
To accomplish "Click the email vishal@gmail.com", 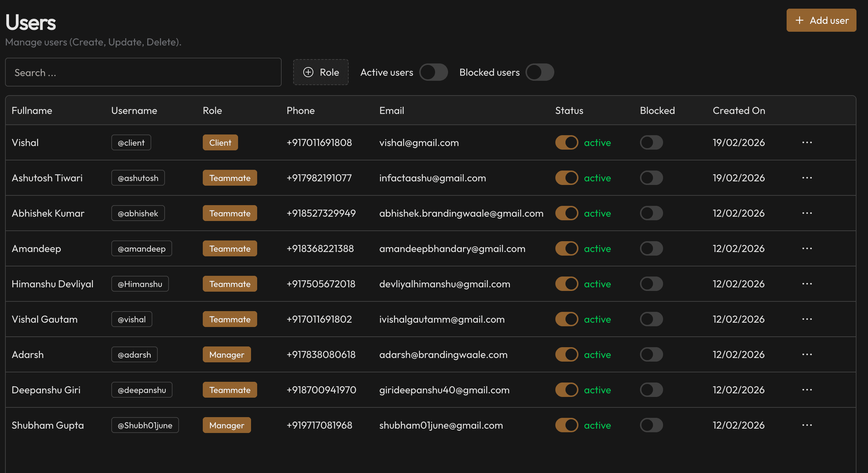I will pos(419,142).
